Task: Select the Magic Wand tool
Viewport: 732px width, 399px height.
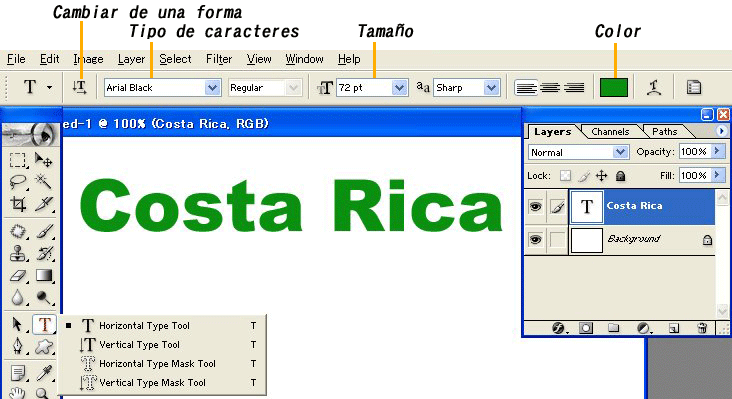Action: [x=43, y=181]
